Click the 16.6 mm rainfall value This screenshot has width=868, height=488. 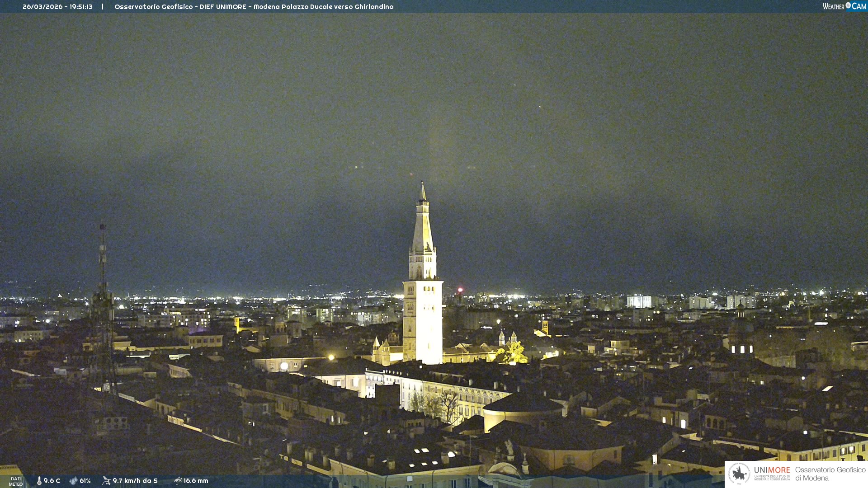[x=196, y=481]
